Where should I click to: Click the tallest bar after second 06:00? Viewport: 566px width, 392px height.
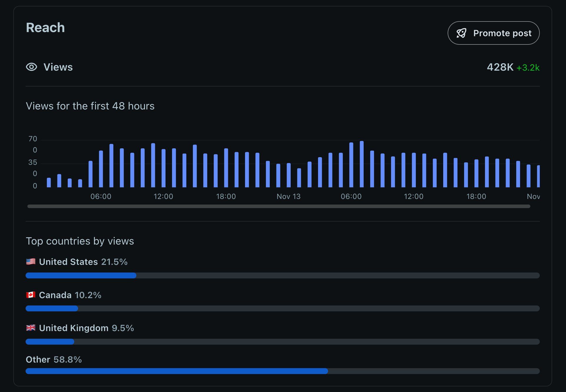coord(362,165)
